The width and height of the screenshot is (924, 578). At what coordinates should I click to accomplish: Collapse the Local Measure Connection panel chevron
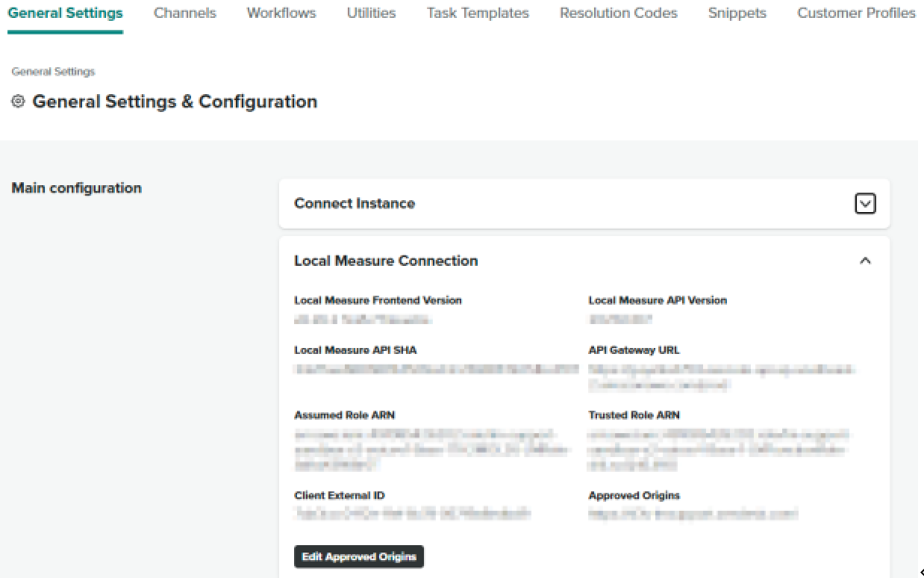865,261
